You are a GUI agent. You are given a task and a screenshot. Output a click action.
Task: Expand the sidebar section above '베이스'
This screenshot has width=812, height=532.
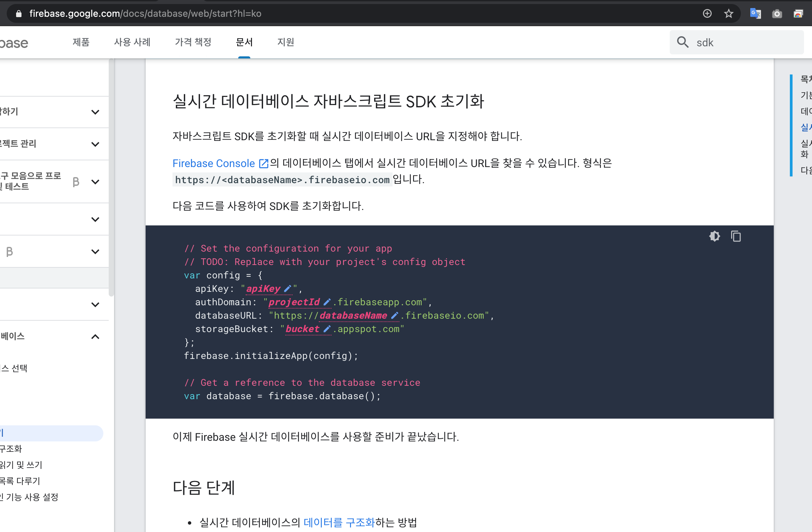[96, 305]
